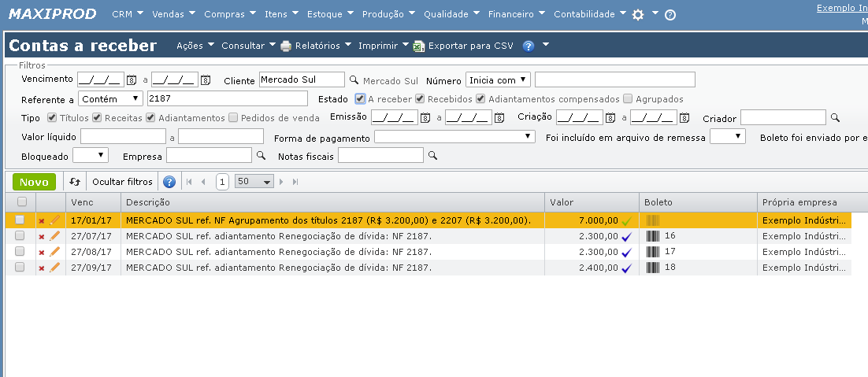Toggle the Recebidos checkbox
This screenshot has width=868, height=377.
click(420, 99)
